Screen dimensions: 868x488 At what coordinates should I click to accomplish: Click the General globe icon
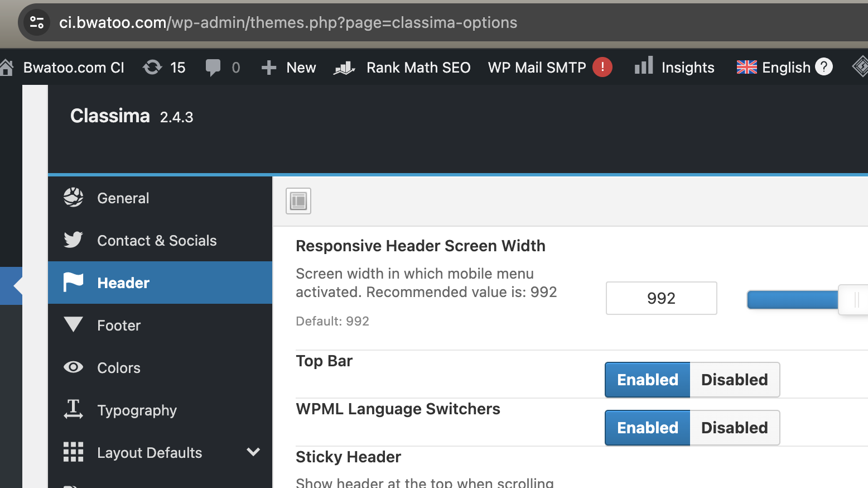coord(73,197)
